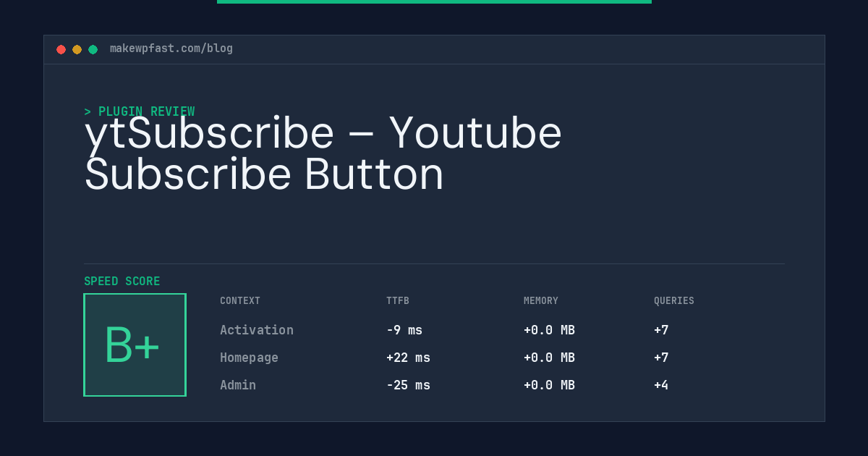
Task: Click the ytSubscribe – Youtube Subscribe Button title
Action: (x=323, y=153)
